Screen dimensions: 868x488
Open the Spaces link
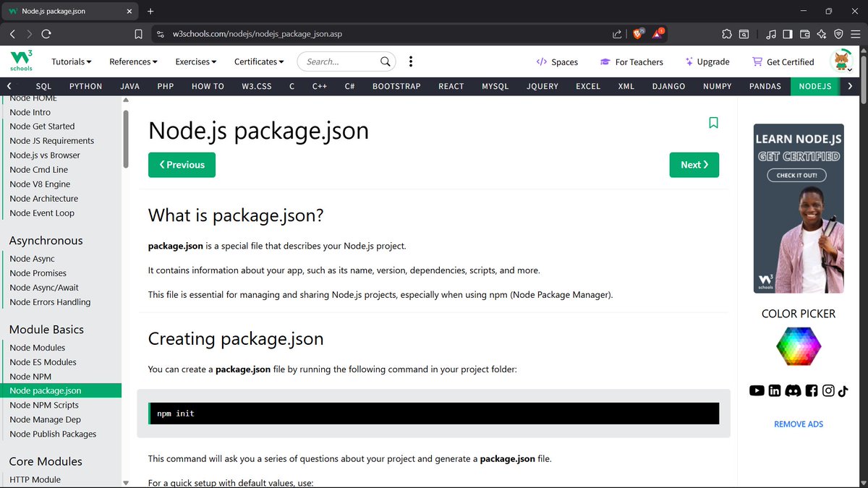(x=556, y=61)
